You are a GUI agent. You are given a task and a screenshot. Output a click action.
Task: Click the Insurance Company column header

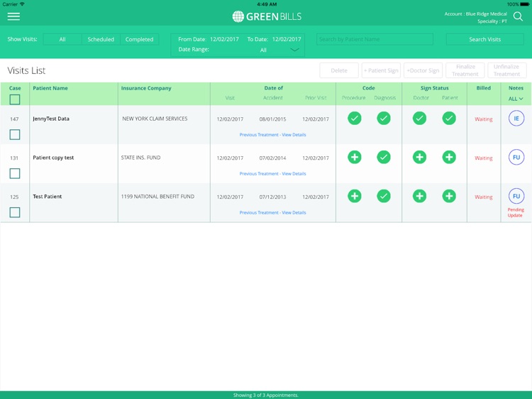pyautogui.click(x=146, y=88)
